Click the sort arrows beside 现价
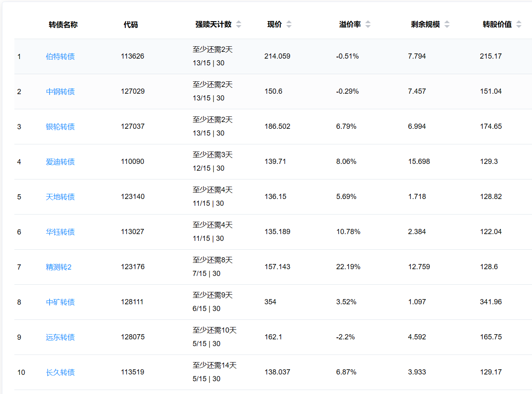532x394 pixels. (289, 24)
